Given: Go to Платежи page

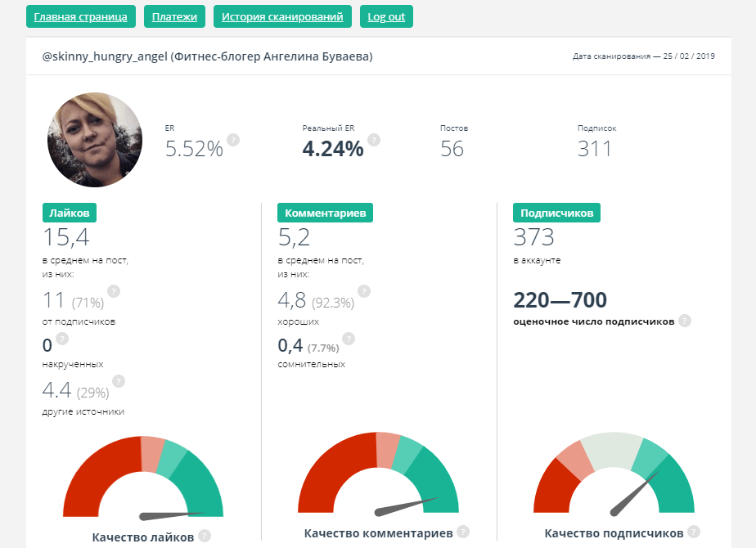Looking at the screenshot, I should click(174, 16).
